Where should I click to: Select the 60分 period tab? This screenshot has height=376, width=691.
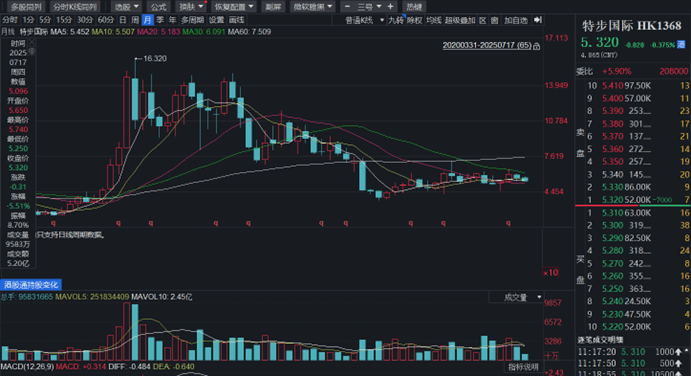[x=105, y=20]
